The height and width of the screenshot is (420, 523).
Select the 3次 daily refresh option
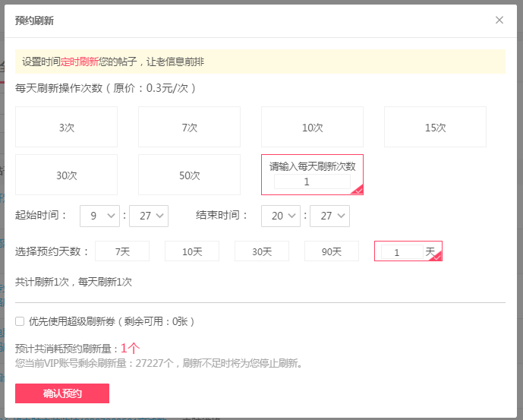pos(66,127)
